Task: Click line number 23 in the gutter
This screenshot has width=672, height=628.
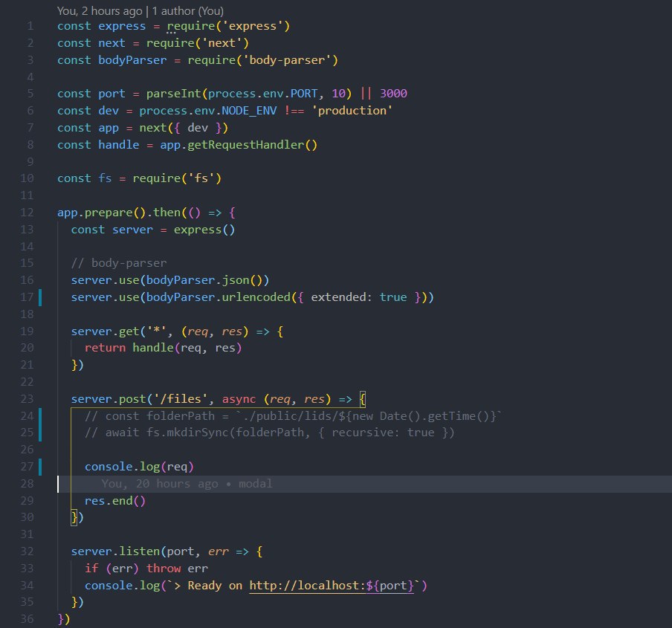Action: (27, 399)
